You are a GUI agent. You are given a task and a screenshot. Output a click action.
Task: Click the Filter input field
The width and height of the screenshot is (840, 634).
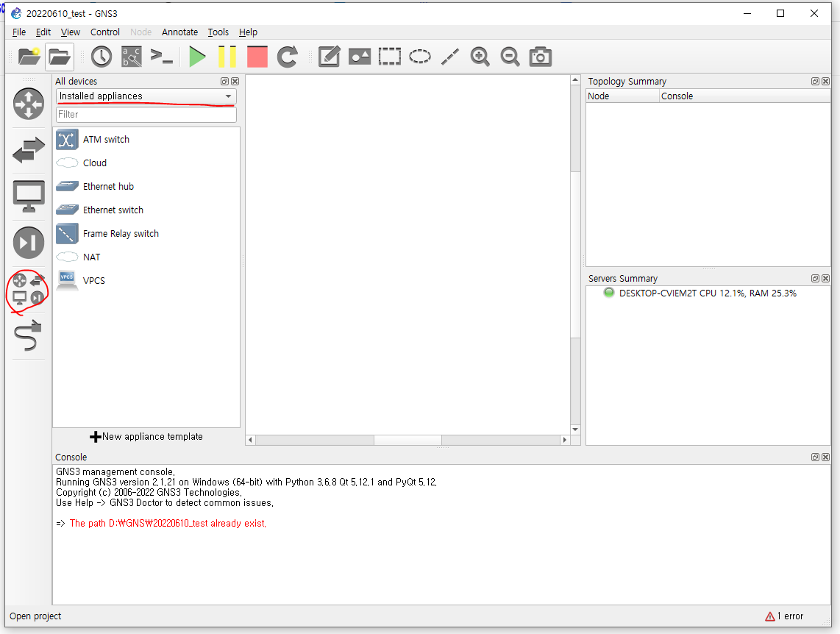146,115
